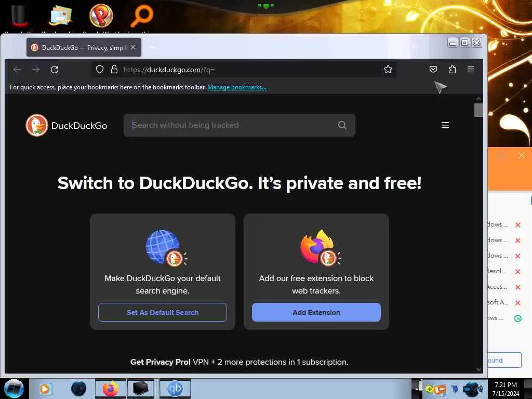Click red X beside Resol... row
The height and width of the screenshot is (399, 532).
(x=518, y=271)
